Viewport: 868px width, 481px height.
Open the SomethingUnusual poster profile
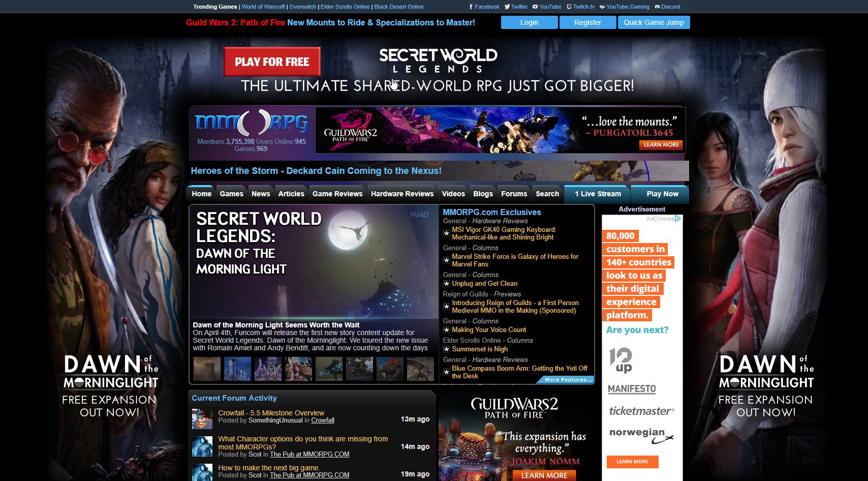point(275,420)
